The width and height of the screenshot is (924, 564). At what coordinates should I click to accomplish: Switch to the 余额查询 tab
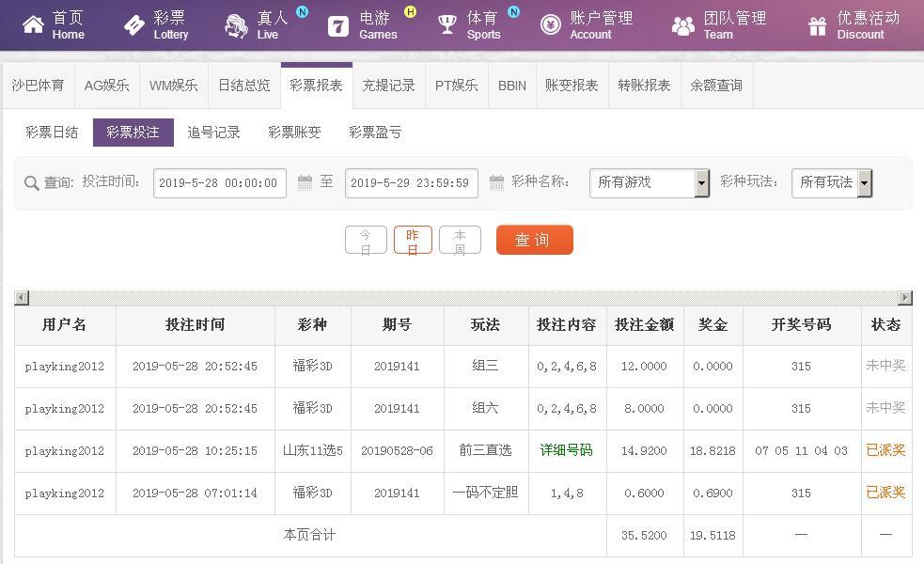point(716,86)
